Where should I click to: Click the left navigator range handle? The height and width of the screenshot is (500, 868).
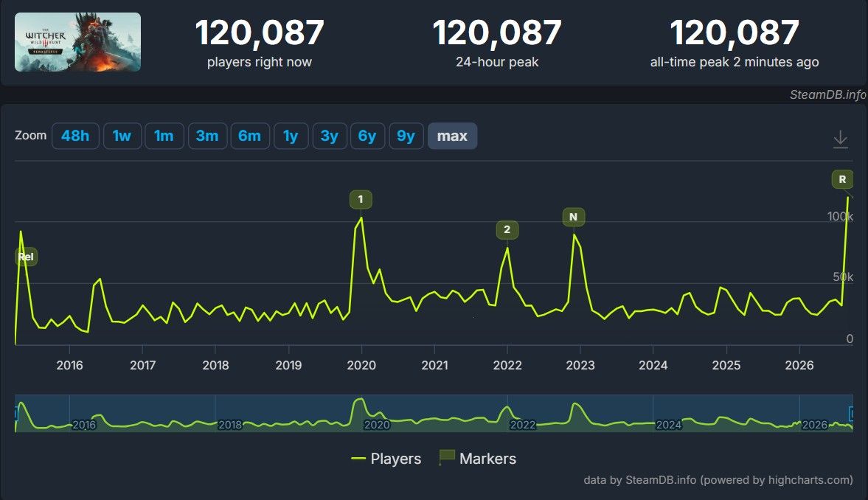pyautogui.click(x=16, y=413)
